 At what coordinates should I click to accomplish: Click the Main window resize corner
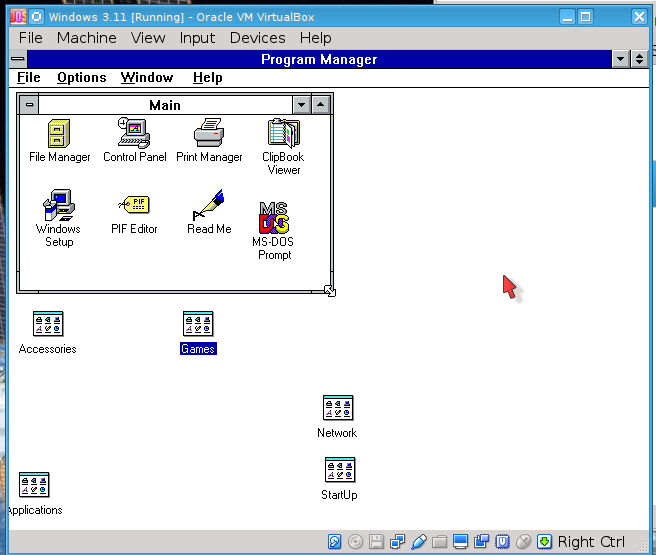tap(329, 291)
